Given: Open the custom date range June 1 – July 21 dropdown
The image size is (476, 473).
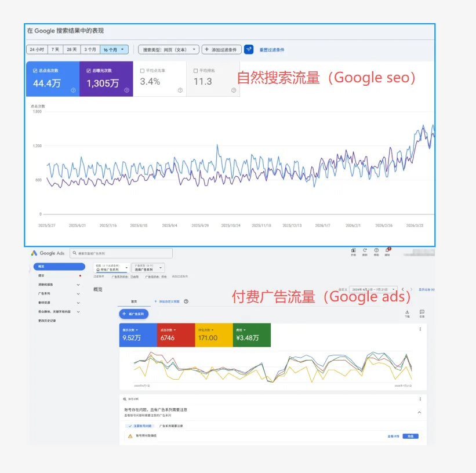Looking at the screenshot, I should point(373,289).
